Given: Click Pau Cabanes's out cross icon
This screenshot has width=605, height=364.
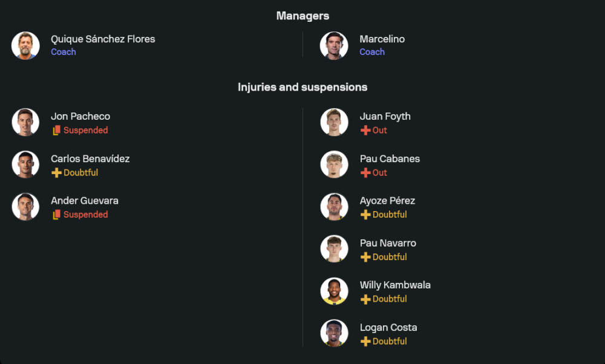Looking at the screenshot, I should pos(365,173).
